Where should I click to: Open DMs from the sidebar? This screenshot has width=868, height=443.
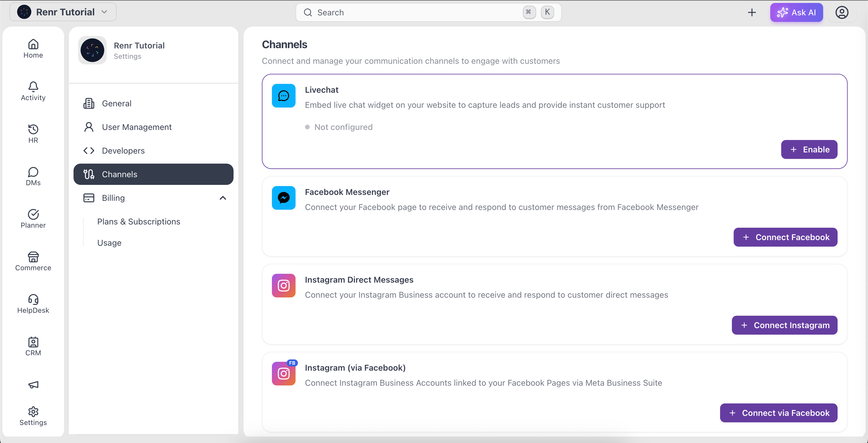(33, 176)
